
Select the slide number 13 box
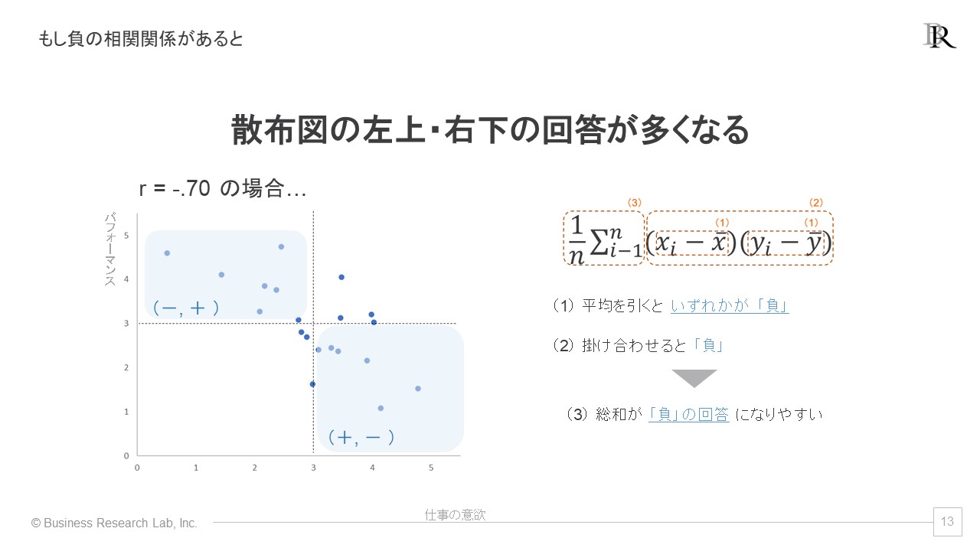(x=947, y=522)
